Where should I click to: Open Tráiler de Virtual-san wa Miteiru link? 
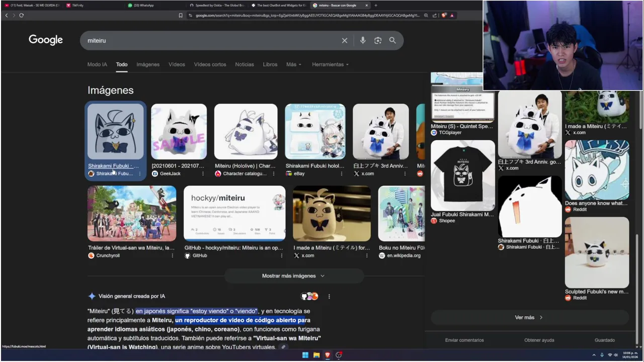click(131, 248)
